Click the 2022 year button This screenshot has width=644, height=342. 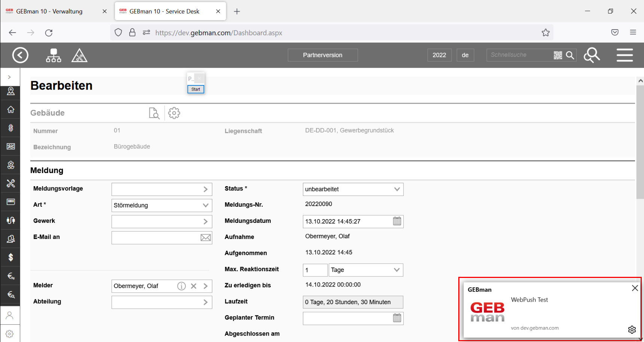439,55
